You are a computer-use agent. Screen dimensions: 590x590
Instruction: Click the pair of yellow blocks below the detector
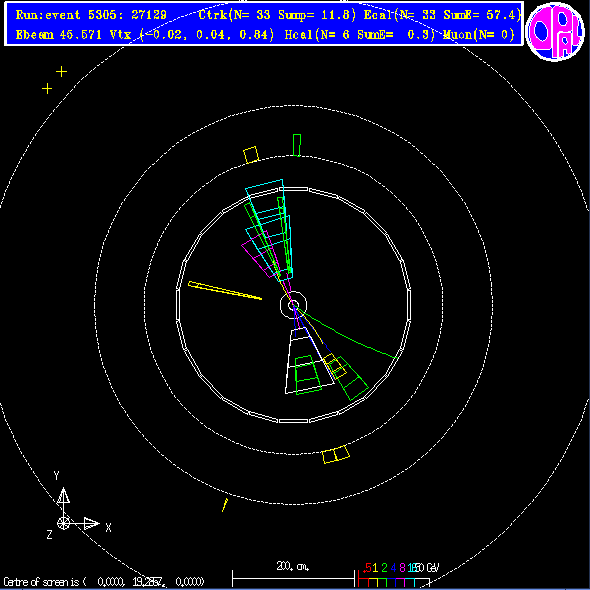[x=336, y=454]
